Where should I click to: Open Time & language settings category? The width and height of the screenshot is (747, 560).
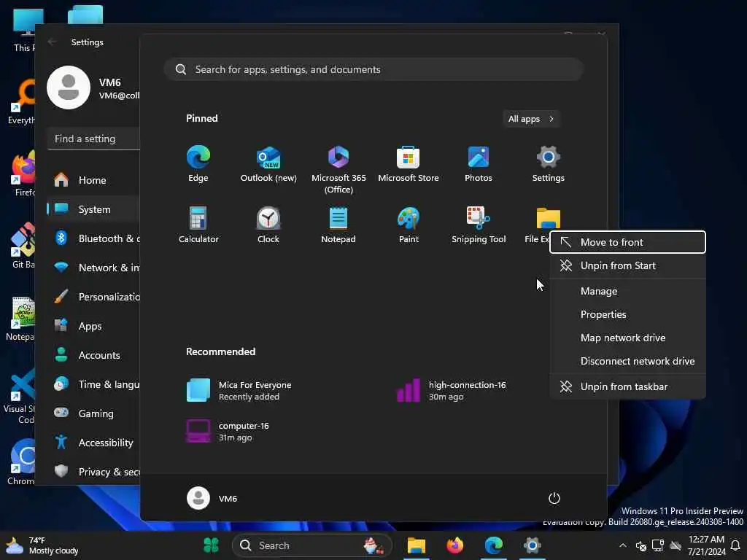point(93,384)
